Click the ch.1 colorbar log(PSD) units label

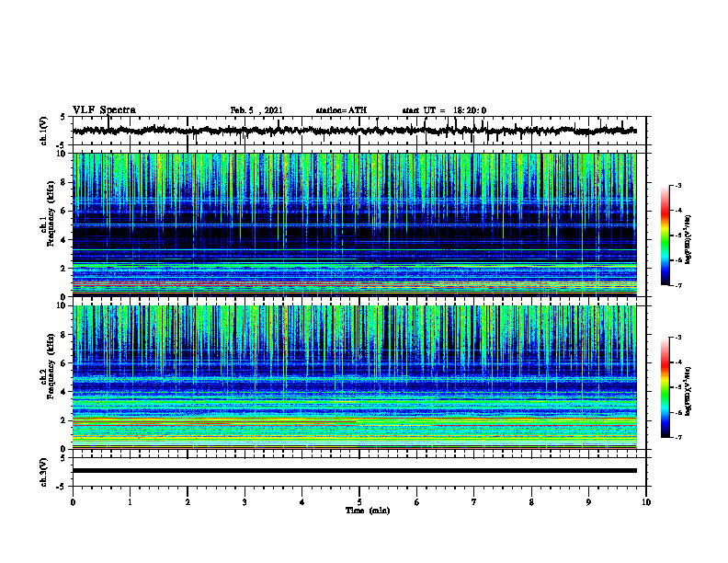688,240
